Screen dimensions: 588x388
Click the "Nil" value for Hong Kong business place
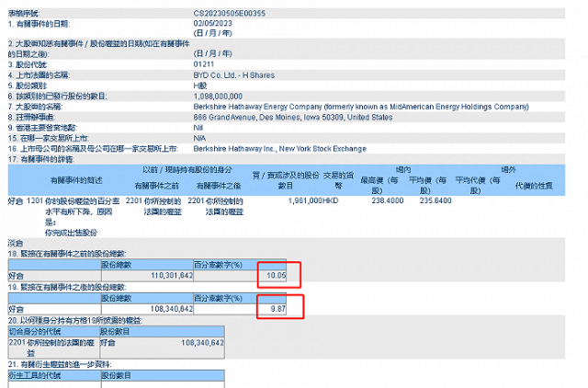pos(198,128)
